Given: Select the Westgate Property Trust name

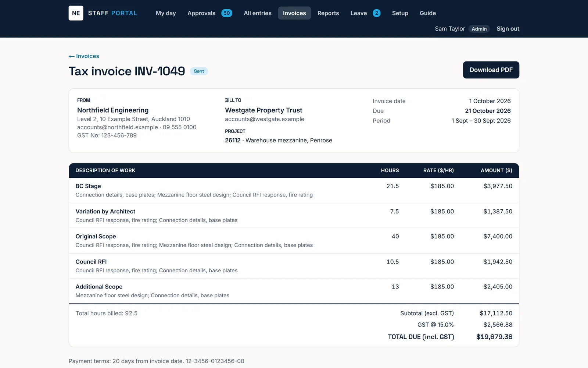Looking at the screenshot, I should (x=263, y=110).
